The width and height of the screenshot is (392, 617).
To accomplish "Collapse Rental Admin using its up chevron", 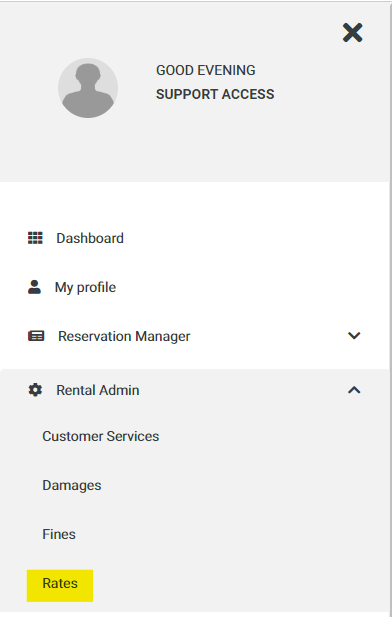I will tap(354, 390).
